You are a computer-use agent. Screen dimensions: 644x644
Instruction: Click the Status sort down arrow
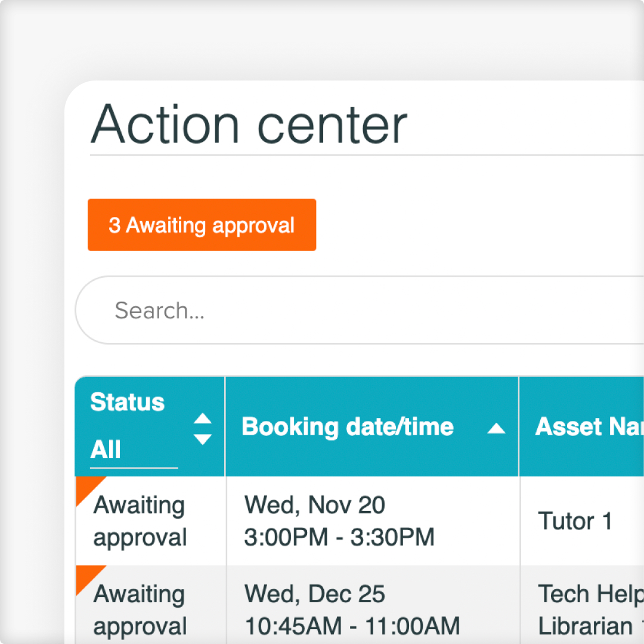pos(203,439)
